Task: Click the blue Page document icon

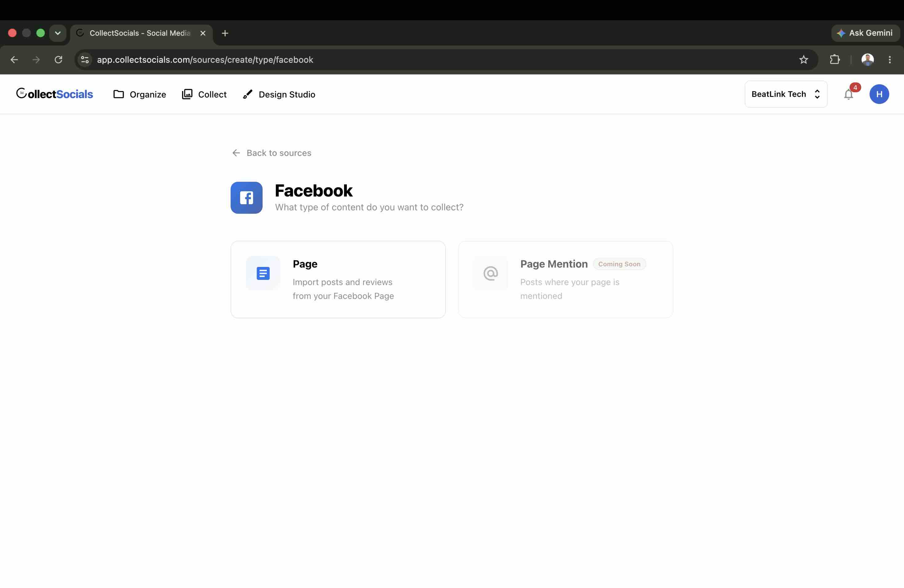Action: [x=263, y=273]
